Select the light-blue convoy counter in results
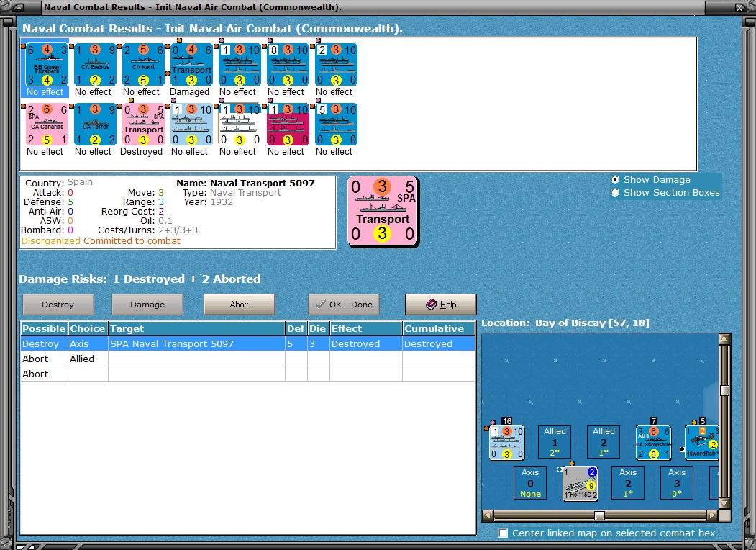The image size is (756, 550). tap(191, 124)
